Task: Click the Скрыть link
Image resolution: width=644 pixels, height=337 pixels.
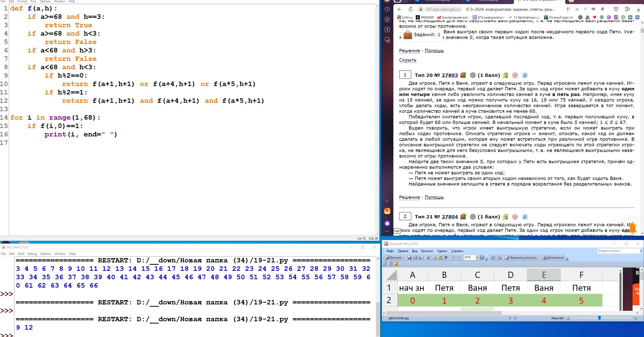Action: [x=408, y=60]
